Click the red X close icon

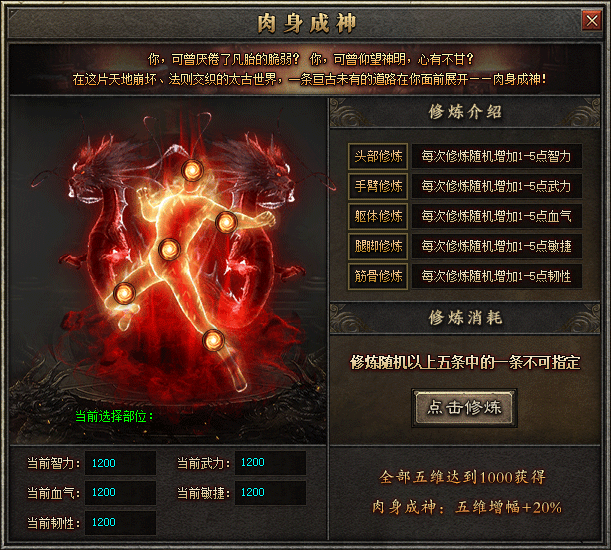tap(592, 20)
